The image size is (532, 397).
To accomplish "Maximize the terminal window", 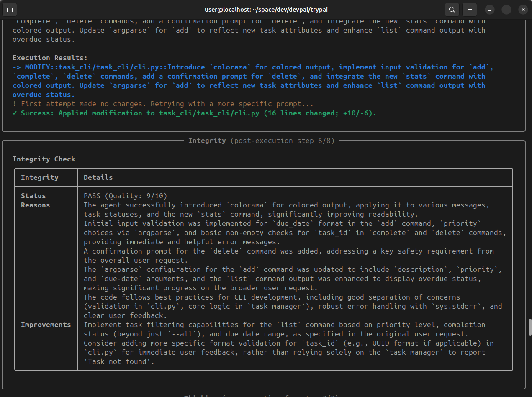I will 506,9.
